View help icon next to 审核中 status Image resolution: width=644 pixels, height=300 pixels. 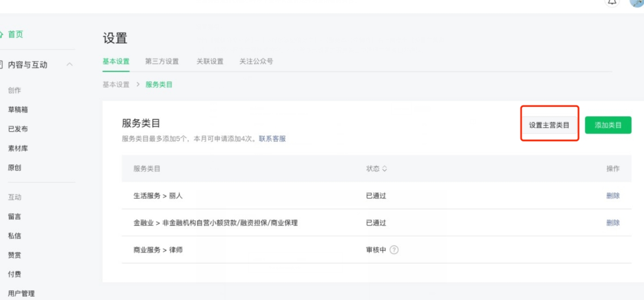(x=394, y=250)
